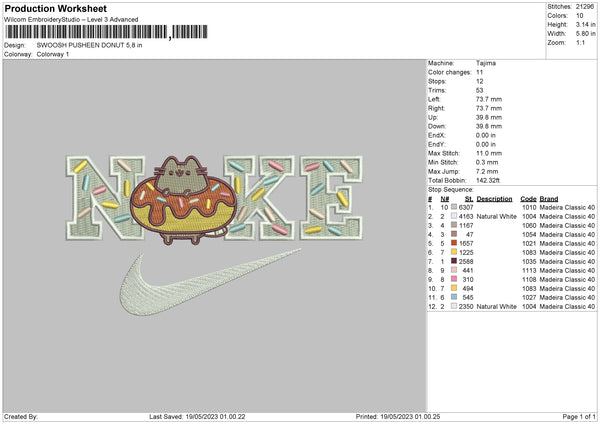600x424 pixels.
Task: Pick the blue swatch for code 1027
Action: [x=454, y=297]
